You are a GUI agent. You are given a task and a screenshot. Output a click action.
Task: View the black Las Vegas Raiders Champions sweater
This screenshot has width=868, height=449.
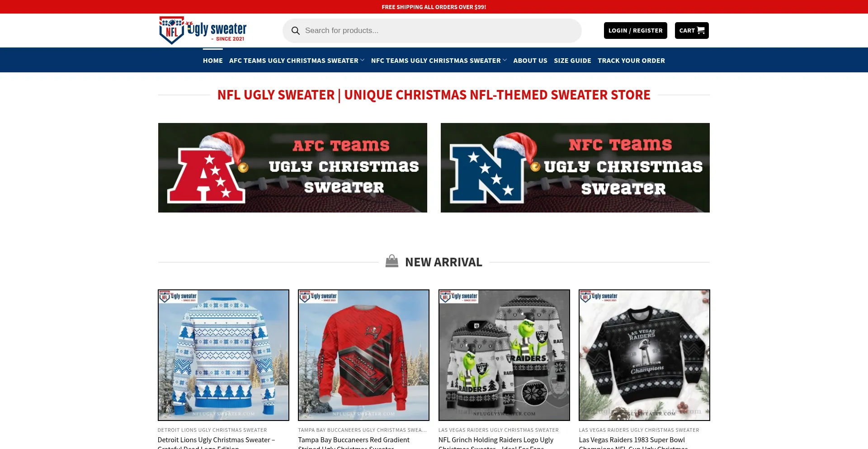(x=644, y=355)
